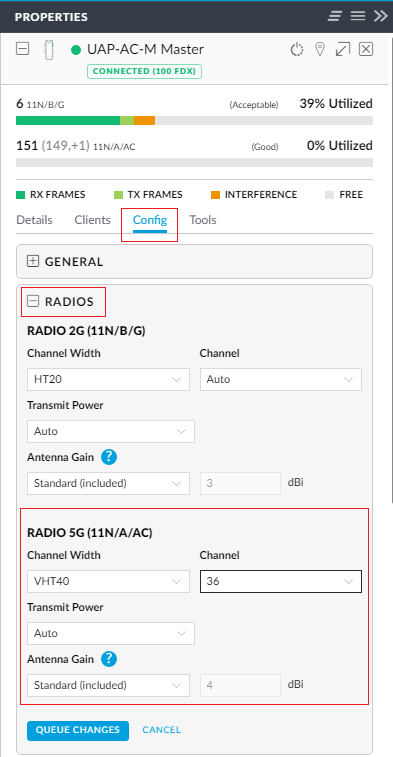This screenshot has height=757, width=393.
Task: Click the 5G channel utilization bar
Action: point(194,162)
